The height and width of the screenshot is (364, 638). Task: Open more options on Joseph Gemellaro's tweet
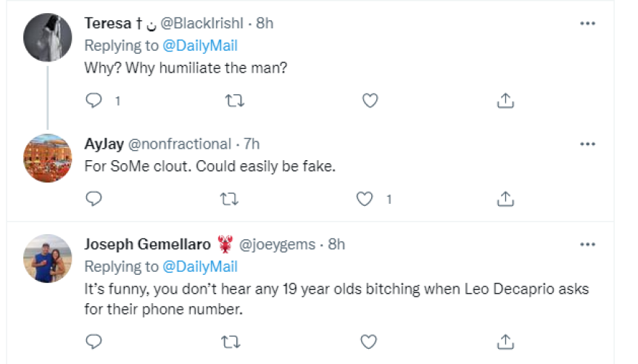click(x=588, y=244)
